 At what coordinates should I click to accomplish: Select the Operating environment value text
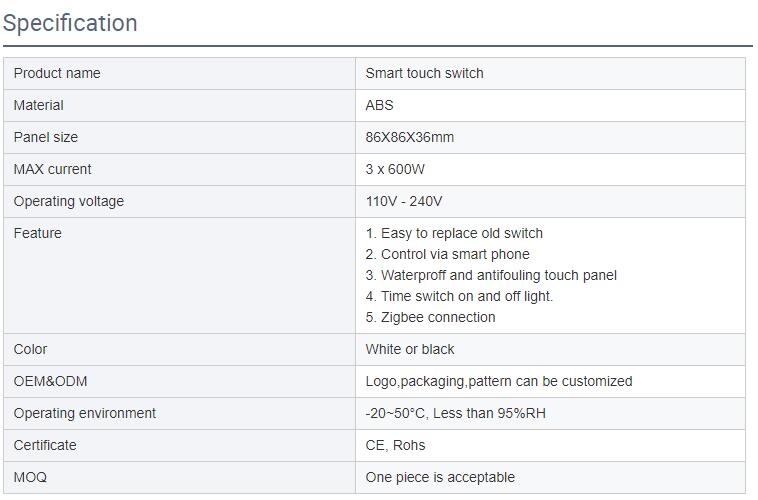pyautogui.click(x=455, y=413)
